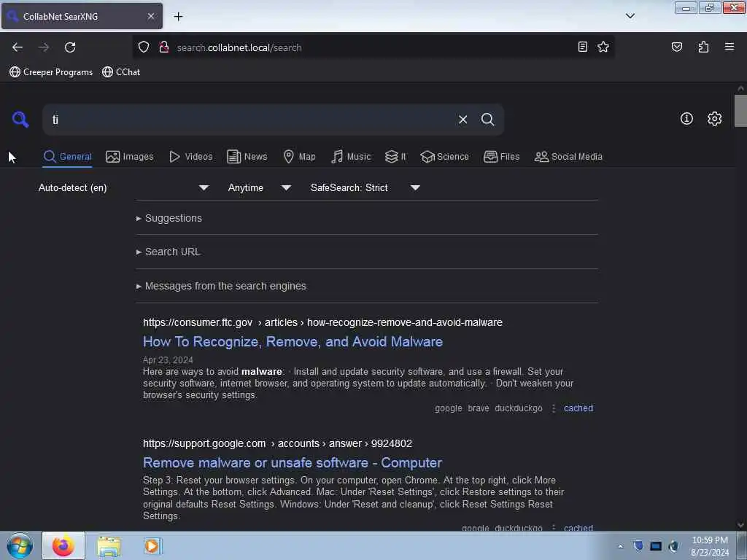
Task: Open Remove malware or unsafe software result
Action: pos(293,463)
